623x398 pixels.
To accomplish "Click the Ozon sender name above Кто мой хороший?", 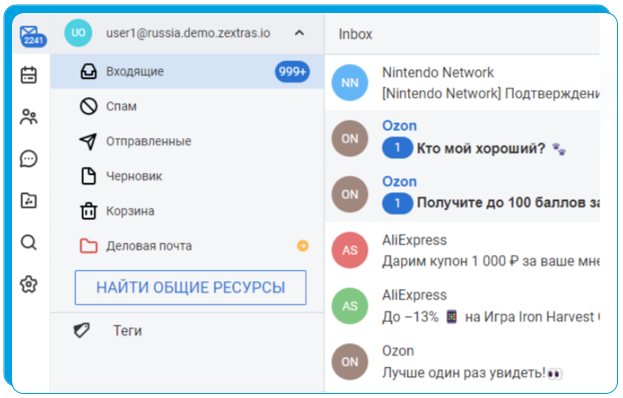I will click(x=399, y=126).
